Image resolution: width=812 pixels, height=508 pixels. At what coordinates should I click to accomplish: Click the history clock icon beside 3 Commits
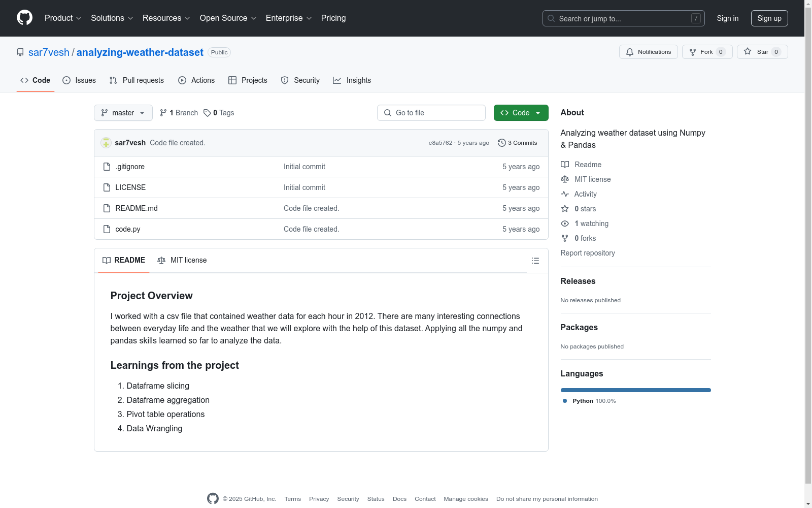[x=502, y=143]
